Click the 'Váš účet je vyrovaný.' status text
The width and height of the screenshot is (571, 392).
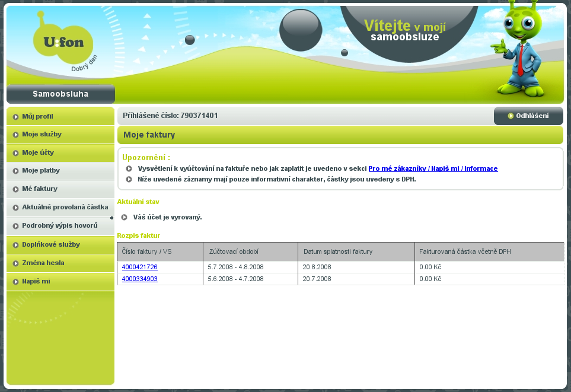click(168, 218)
